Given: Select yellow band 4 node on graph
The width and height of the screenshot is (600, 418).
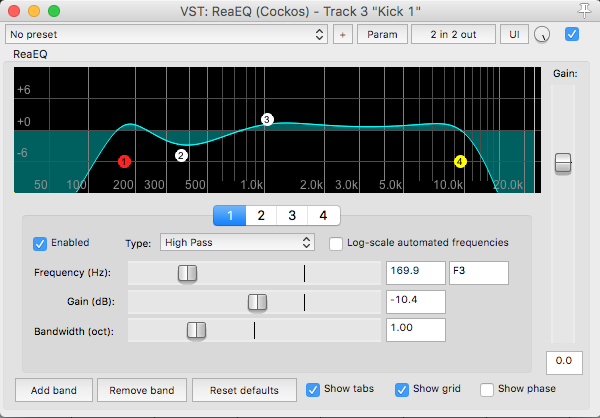Looking at the screenshot, I should 460,162.
